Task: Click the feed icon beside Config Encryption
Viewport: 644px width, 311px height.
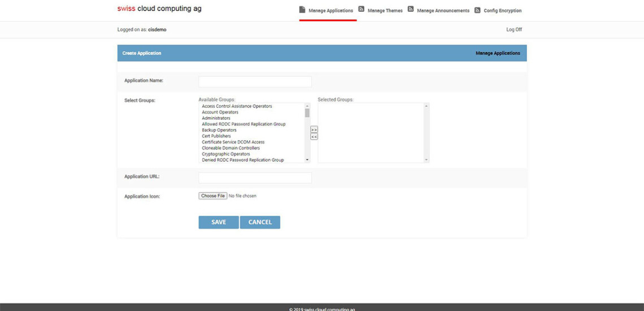Action: pyautogui.click(x=477, y=10)
